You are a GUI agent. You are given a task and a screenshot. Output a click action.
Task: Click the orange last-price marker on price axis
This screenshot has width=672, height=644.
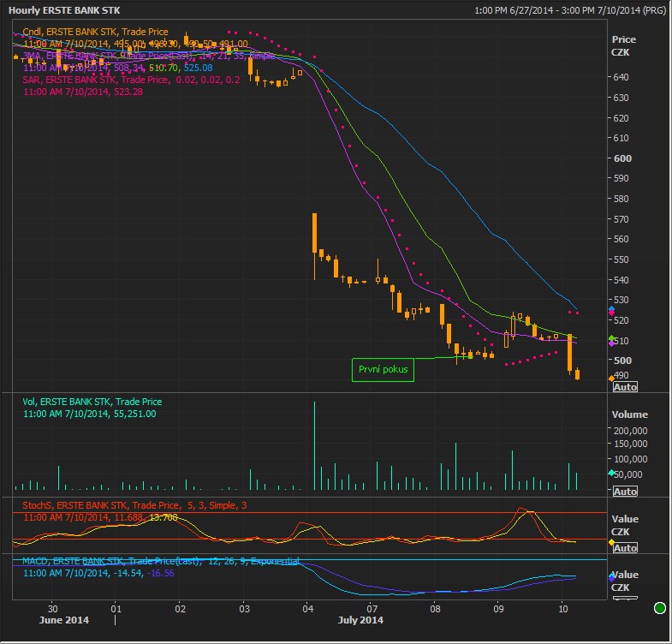tap(611, 378)
